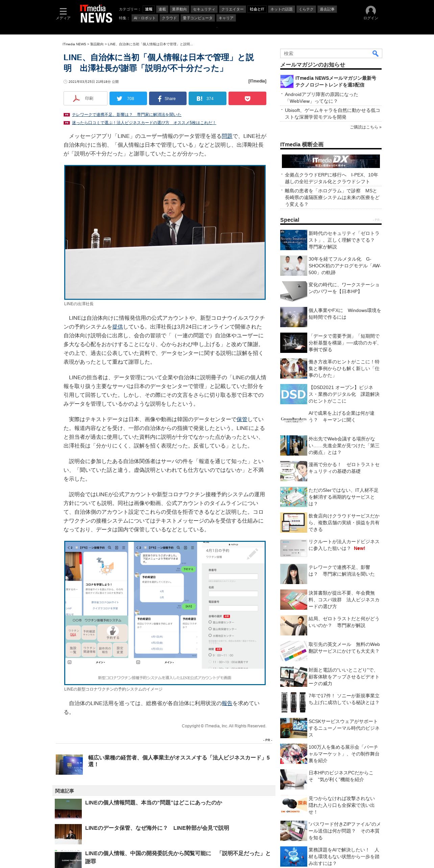Viewport: 434px width, 868px height.
Task: Print article via the PDF 印刷 button
Action: pyautogui.click(x=86, y=98)
